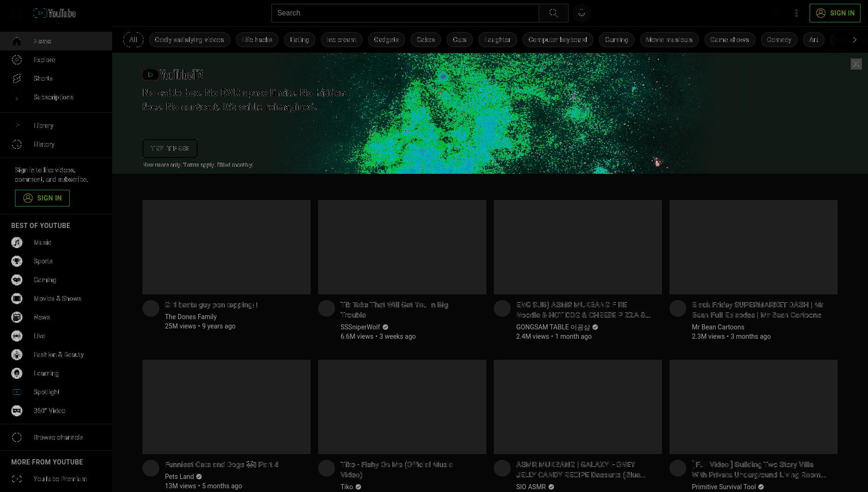The width and height of the screenshot is (868, 492).
Task: Select the Cats filter chip
Action: pos(460,40)
